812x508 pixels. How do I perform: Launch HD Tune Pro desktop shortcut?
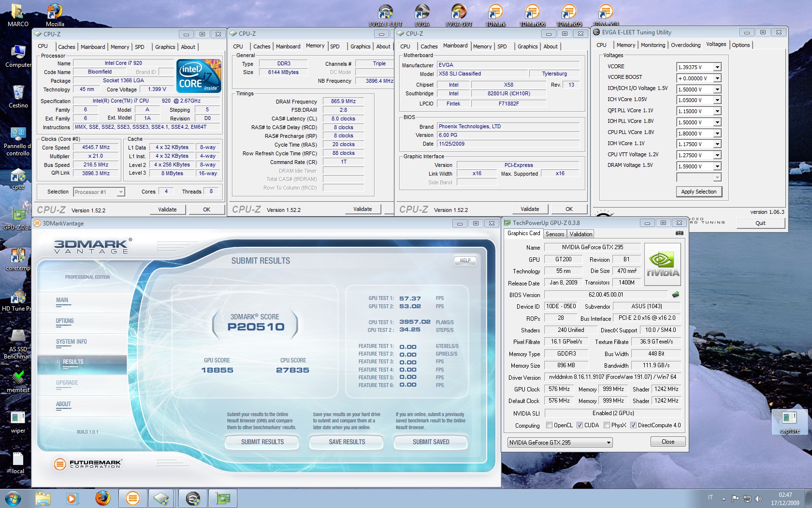coord(17,300)
